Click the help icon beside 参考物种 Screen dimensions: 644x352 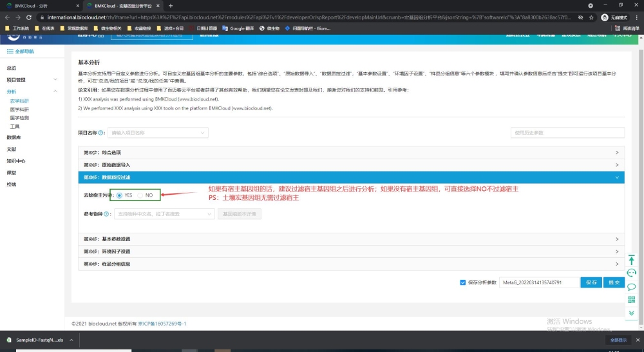[x=108, y=213]
